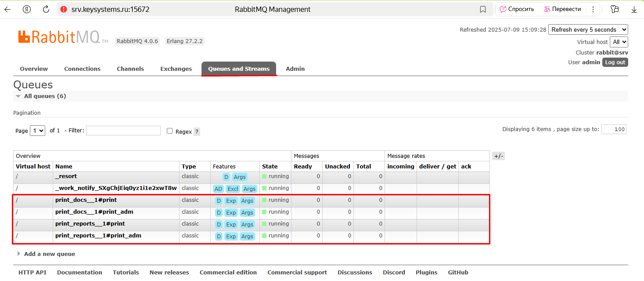Open the browser extensions icon
This screenshot has width=644, height=281.
pos(615,9)
